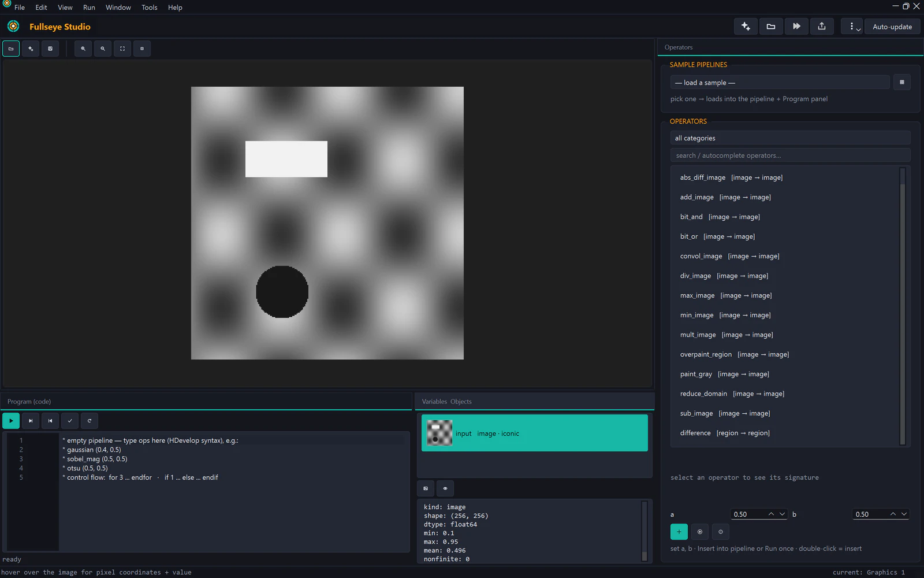Reset program with the circular arrow icon
The width and height of the screenshot is (924, 578).
(90, 421)
